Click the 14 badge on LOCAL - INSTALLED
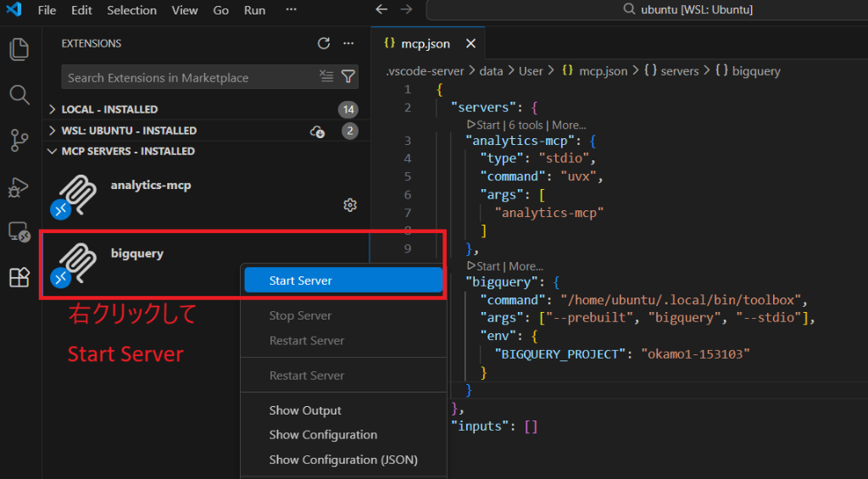The width and height of the screenshot is (868, 479). click(348, 109)
